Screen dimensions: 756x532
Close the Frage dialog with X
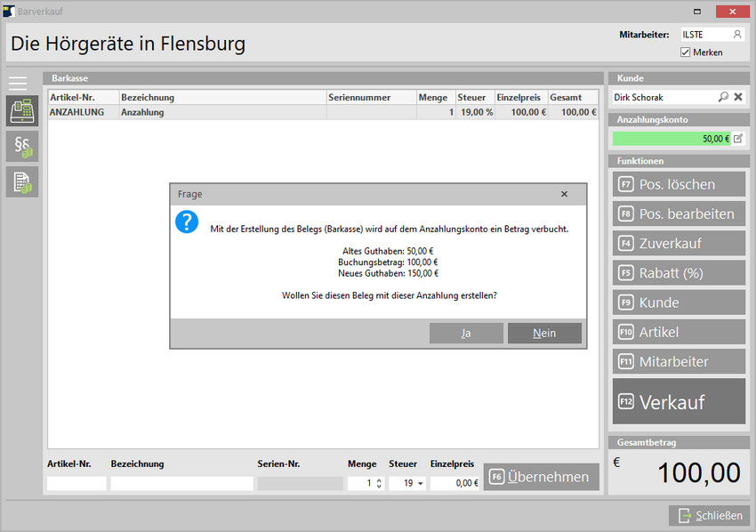(564, 194)
